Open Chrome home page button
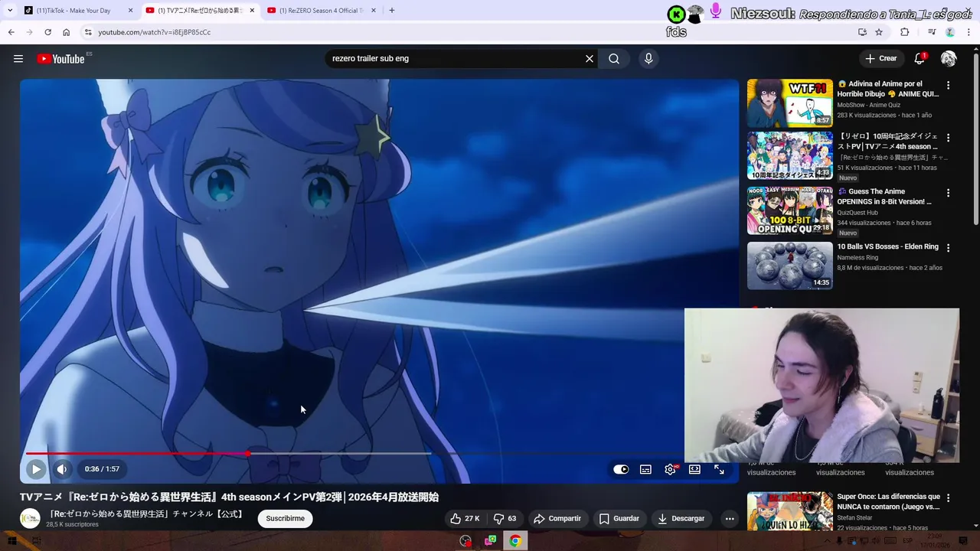 coord(67,32)
